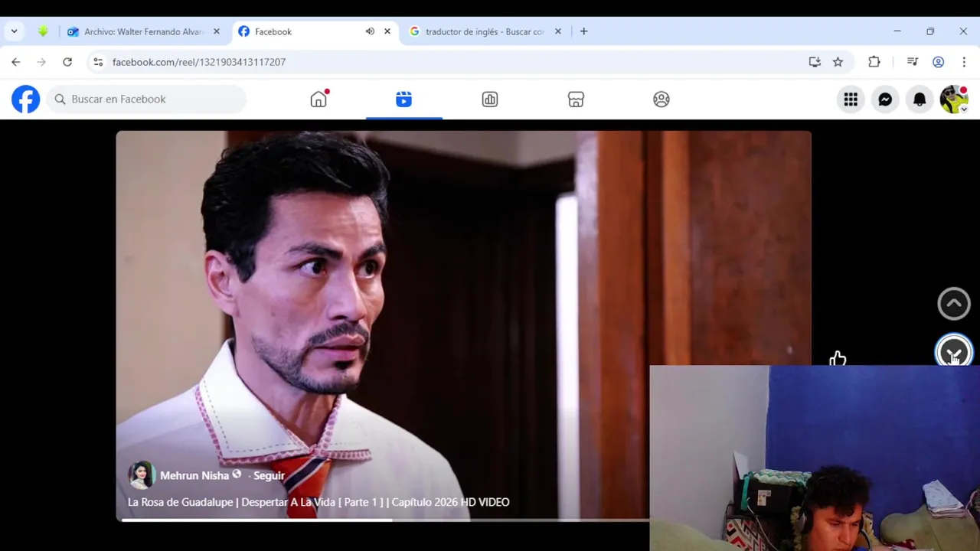Seek using the reel progress bar
The height and width of the screenshot is (551, 980).
386,520
